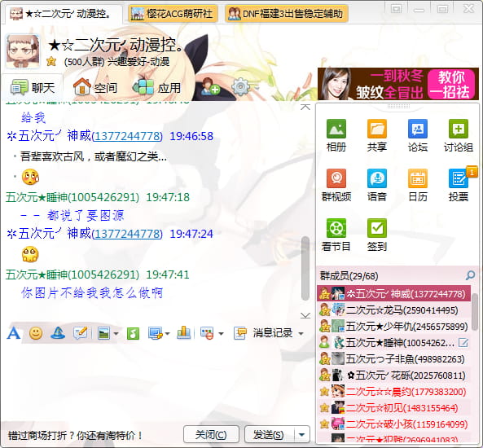Switch to the 聊天 chat tab
This screenshot has width=483, height=448.
point(33,88)
